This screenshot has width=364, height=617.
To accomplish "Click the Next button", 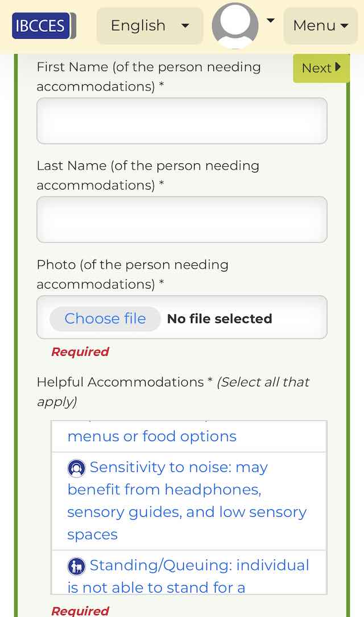I will coord(321,68).
